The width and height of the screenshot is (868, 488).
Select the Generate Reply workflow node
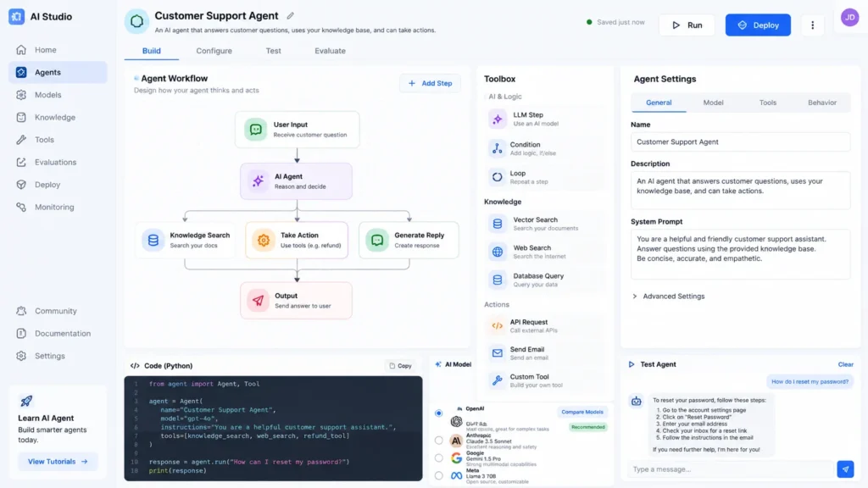click(x=409, y=240)
